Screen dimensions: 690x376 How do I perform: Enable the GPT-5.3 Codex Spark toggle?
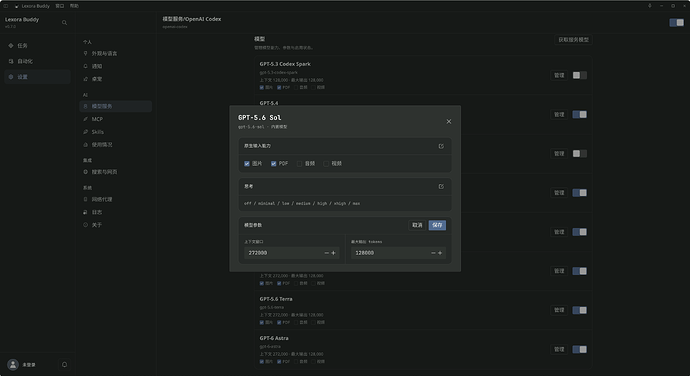click(580, 75)
